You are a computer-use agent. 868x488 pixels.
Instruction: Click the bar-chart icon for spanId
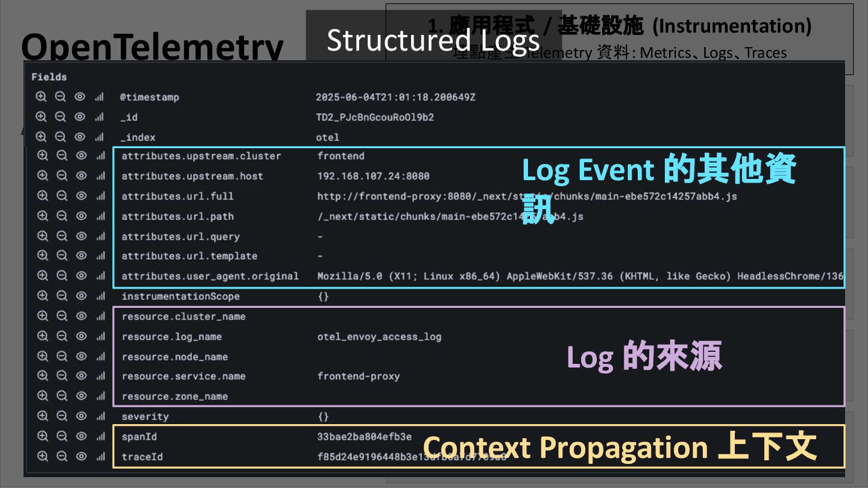[100, 436]
